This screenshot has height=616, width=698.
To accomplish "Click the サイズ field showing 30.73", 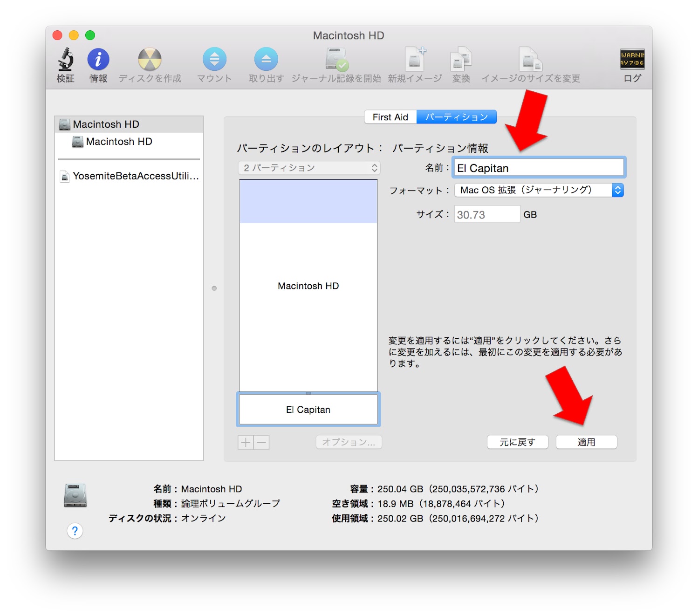I will coord(487,214).
